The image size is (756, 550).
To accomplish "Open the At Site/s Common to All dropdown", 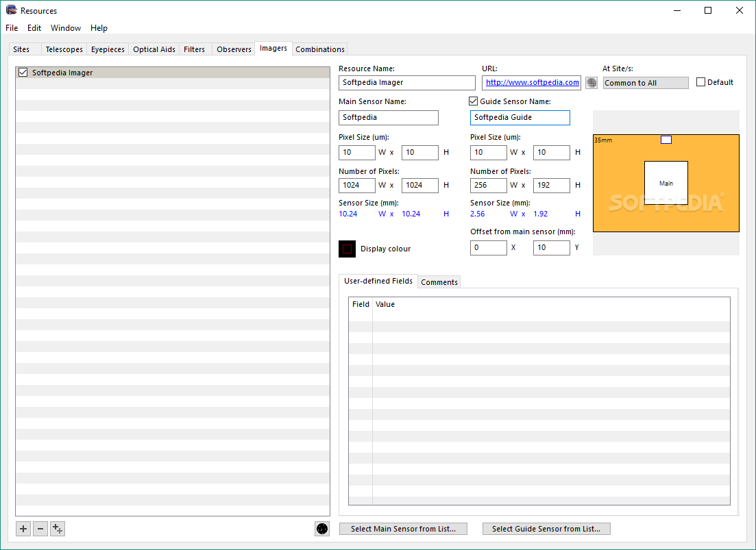I will click(x=646, y=83).
